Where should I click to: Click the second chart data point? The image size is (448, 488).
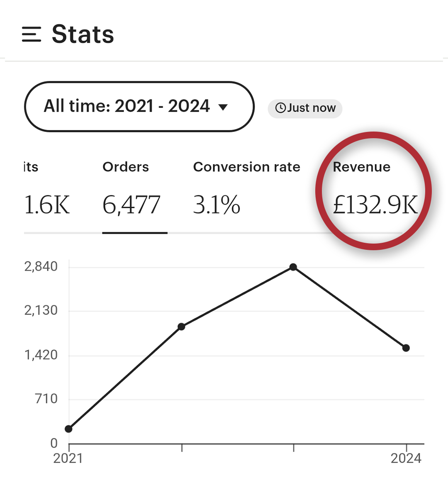click(x=181, y=327)
